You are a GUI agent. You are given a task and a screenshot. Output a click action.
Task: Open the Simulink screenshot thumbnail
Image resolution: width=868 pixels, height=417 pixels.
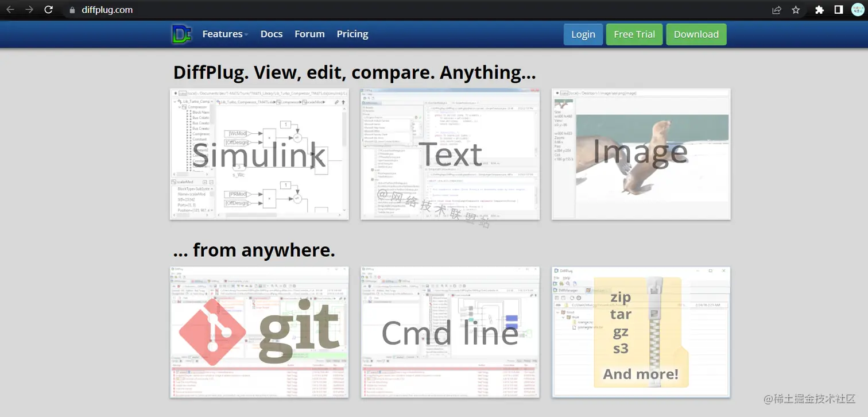(259, 154)
